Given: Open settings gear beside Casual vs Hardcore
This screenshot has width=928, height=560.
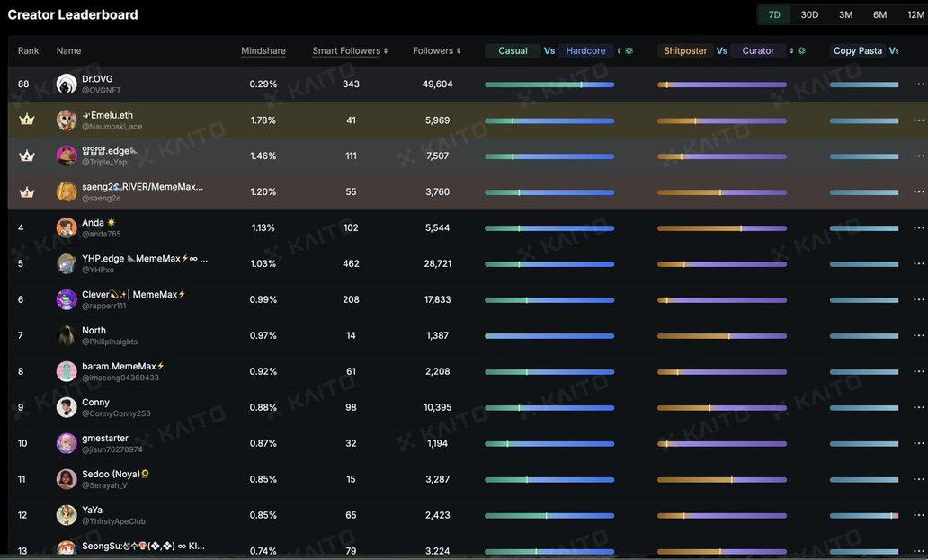Looking at the screenshot, I should (x=629, y=51).
